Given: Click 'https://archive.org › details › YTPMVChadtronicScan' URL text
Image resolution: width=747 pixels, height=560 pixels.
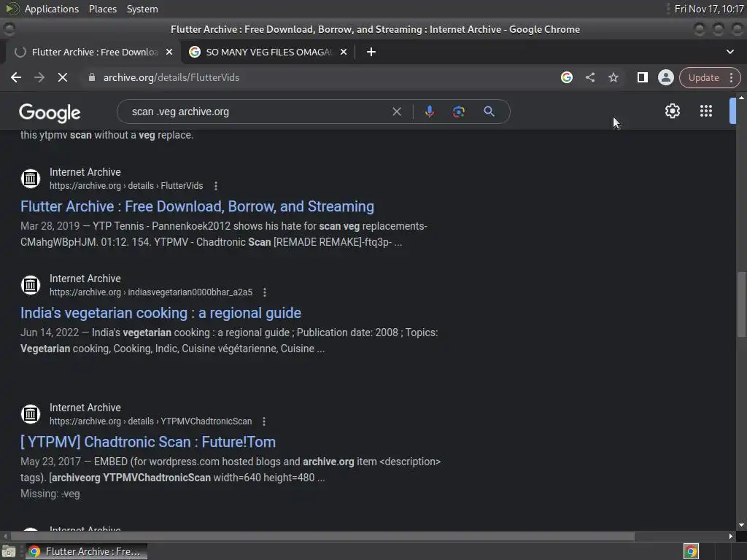Looking at the screenshot, I should coord(150,421).
